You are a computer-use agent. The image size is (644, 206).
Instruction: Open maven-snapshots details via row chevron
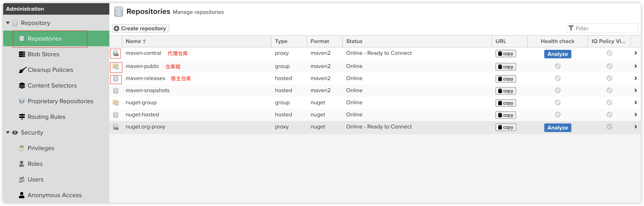pos(636,90)
